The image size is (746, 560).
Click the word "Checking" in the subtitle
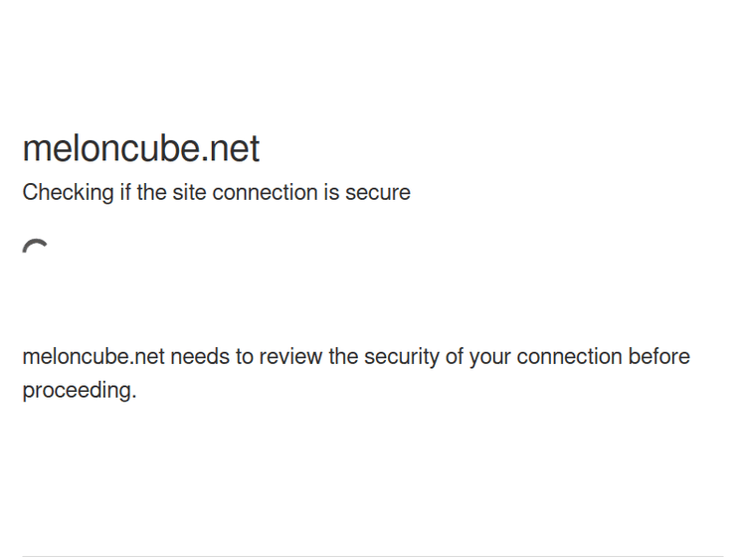(68, 193)
